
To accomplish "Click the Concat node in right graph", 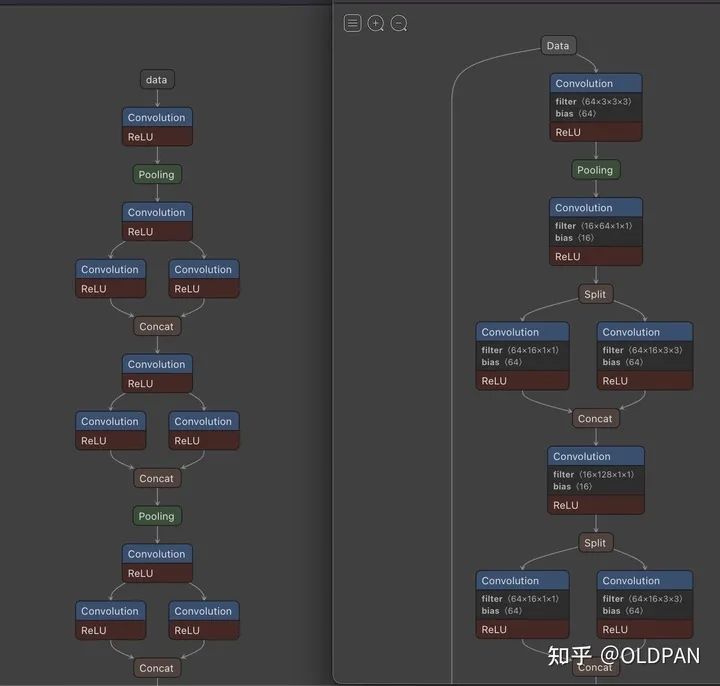I will [x=595, y=418].
